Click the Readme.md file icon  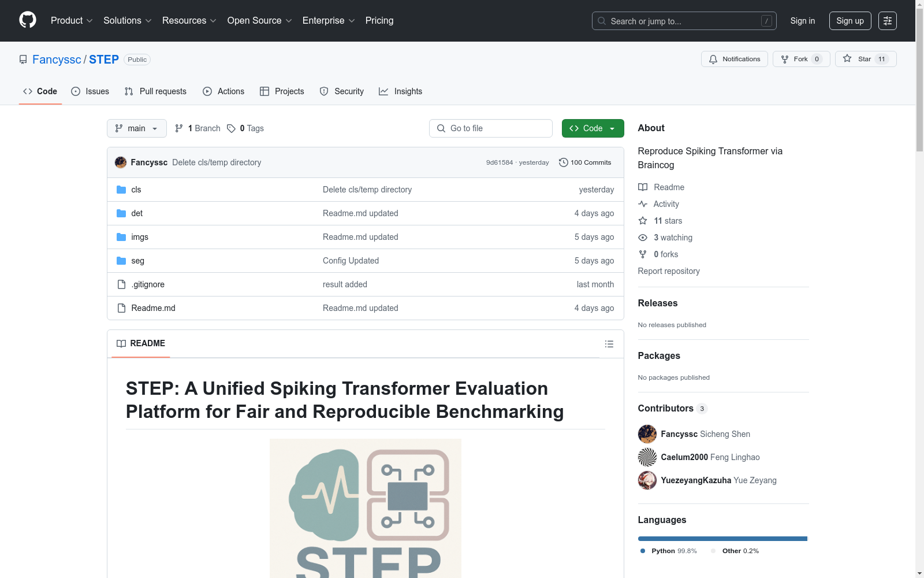121,308
